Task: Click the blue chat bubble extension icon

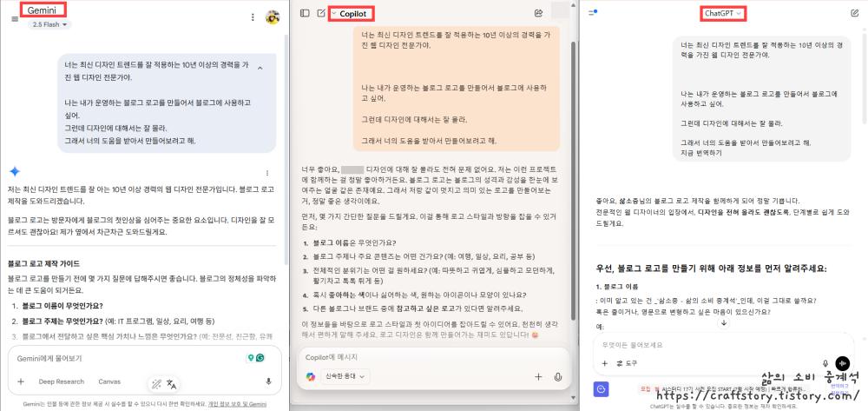Action: [x=602, y=389]
